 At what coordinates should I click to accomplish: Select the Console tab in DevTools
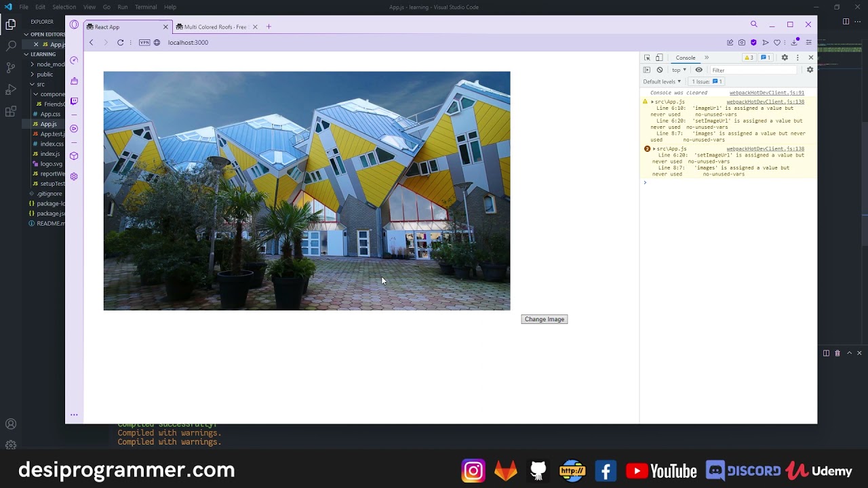[x=685, y=58]
